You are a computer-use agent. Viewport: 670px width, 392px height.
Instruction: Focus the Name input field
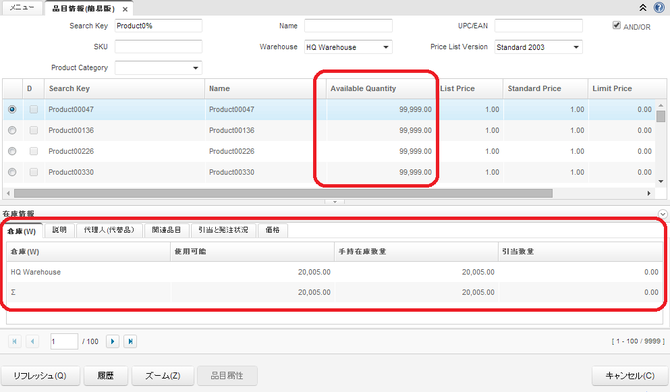click(x=348, y=26)
